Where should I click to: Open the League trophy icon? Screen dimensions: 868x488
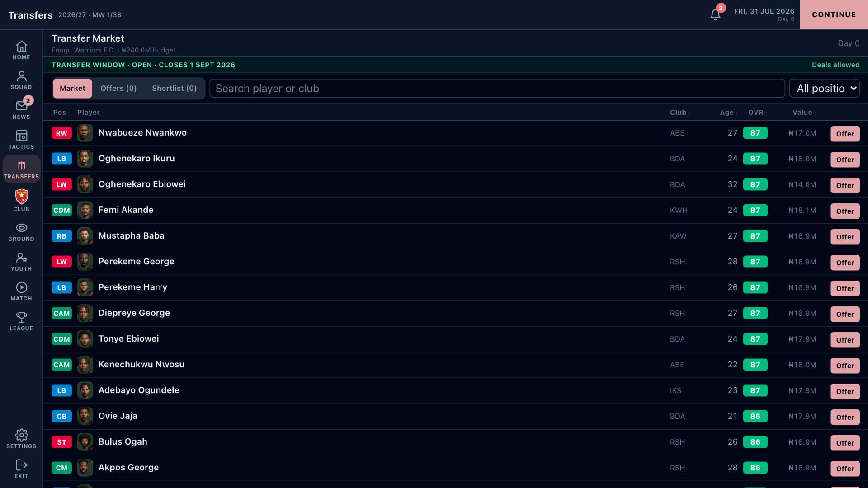click(x=21, y=321)
